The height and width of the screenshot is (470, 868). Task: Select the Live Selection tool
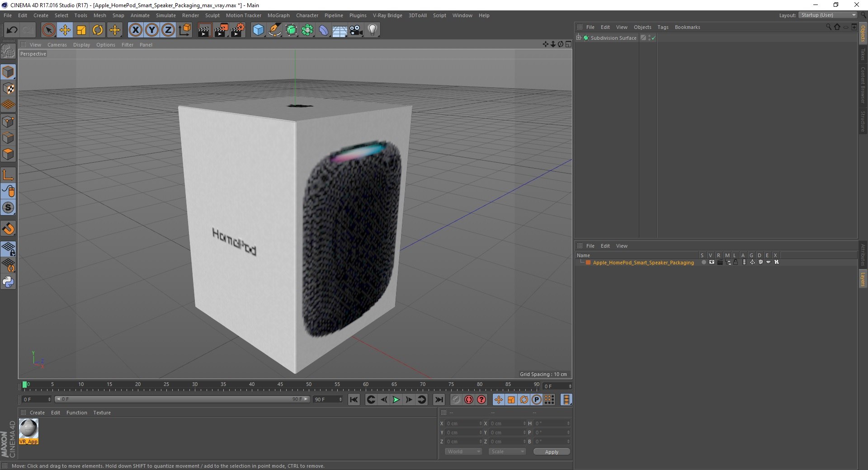(x=48, y=30)
